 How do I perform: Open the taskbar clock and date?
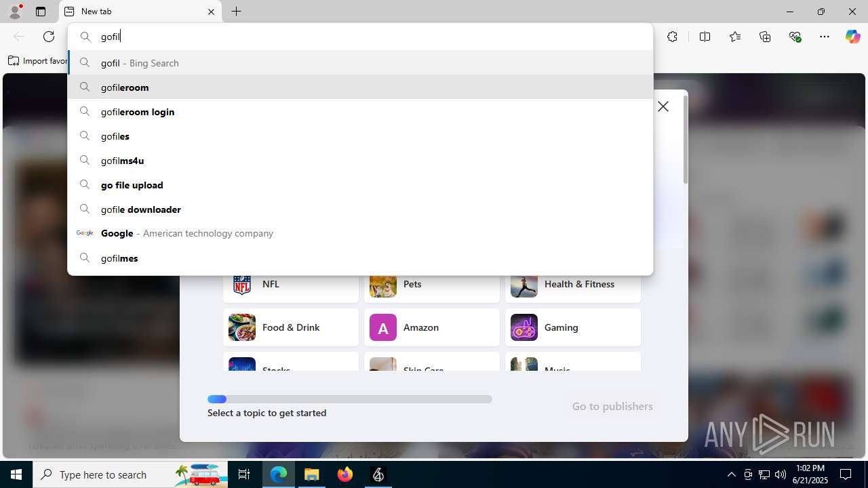[x=810, y=474]
